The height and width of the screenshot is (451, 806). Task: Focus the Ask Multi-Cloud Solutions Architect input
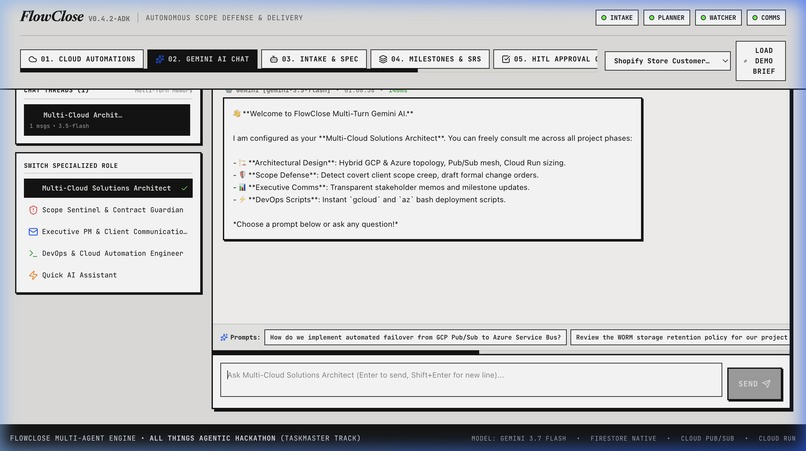[471, 380]
